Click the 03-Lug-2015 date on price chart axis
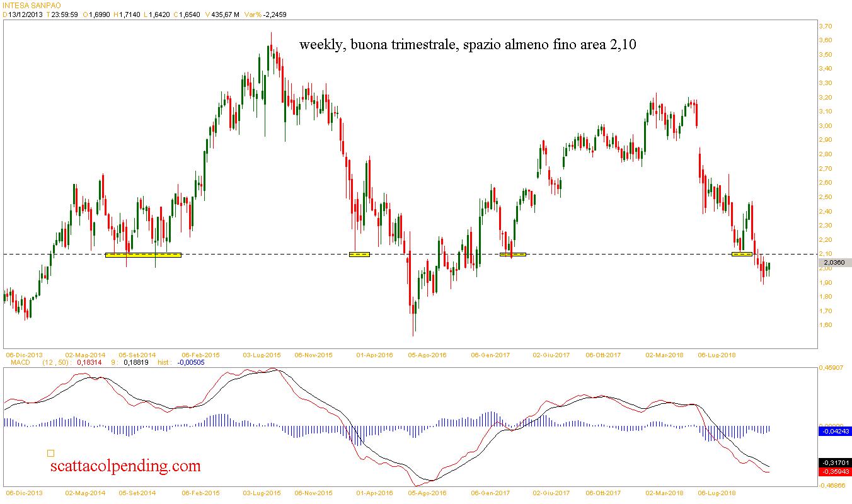Image resolution: width=852 pixels, height=504 pixels. (262, 355)
